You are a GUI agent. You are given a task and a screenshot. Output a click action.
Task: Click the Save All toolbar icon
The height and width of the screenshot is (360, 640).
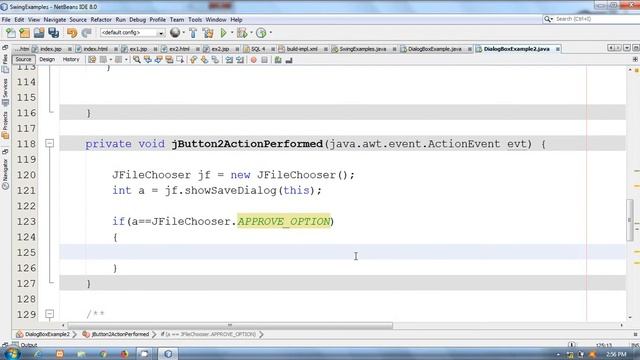click(53, 33)
